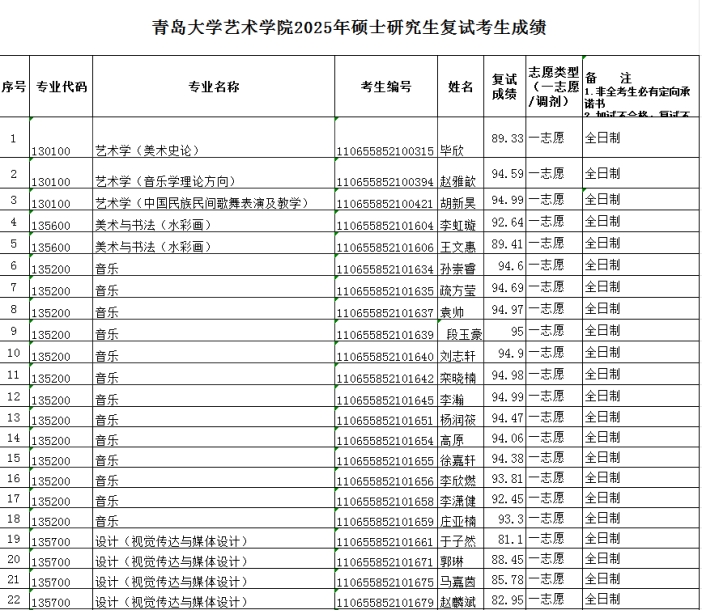The image size is (702, 611).
Task: Click the 志愿类型 header cell
Action: click(553, 87)
